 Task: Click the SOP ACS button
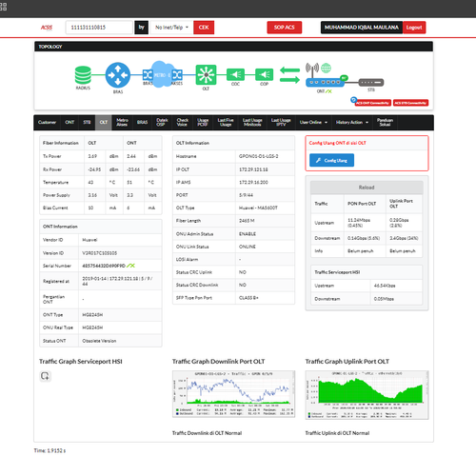pyautogui.click(x=285, y=28)
